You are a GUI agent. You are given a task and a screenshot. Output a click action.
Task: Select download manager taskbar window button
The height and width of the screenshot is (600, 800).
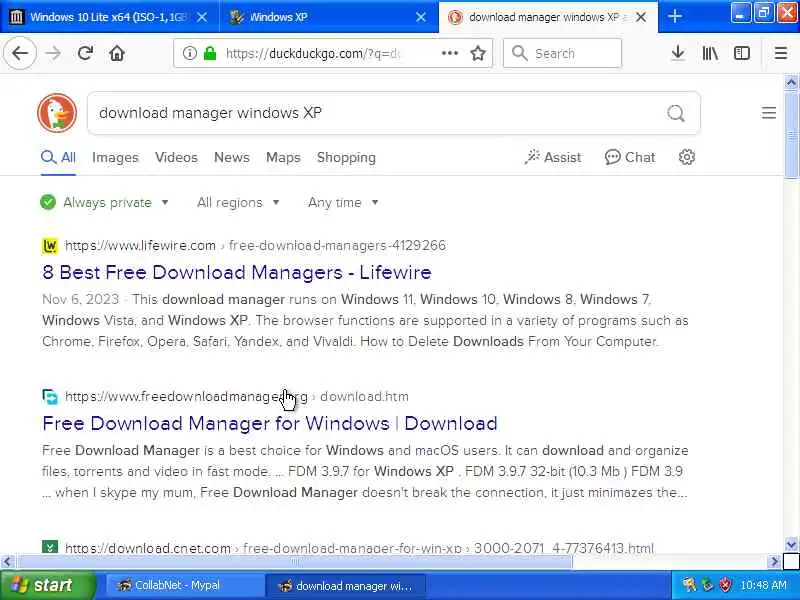tap(347, 585)
